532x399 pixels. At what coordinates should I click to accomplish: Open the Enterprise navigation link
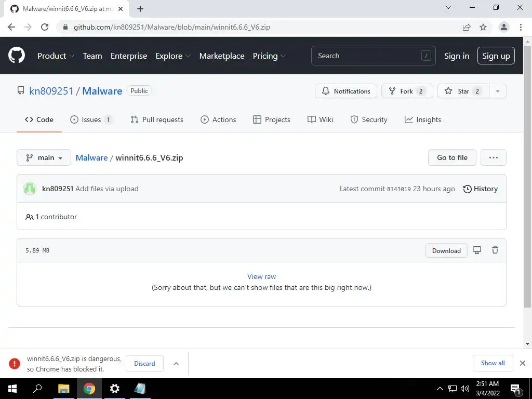[x=129, y=56]
